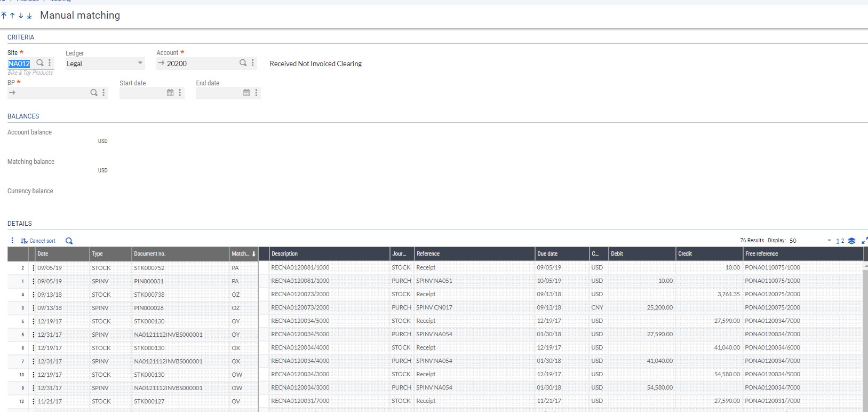Go to the last record arrow
This screenshot has height=412, width=868.
[x=29, y=16]
